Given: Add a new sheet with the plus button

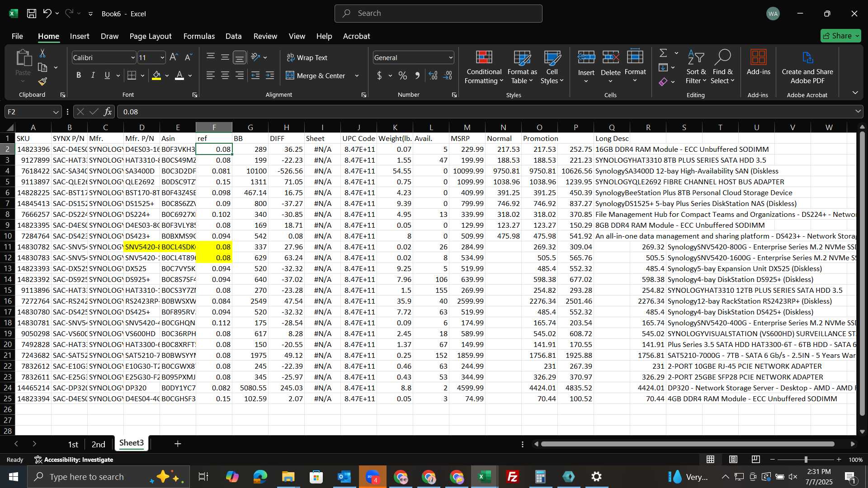Looking at the screenshot, I should pos(178,444).
